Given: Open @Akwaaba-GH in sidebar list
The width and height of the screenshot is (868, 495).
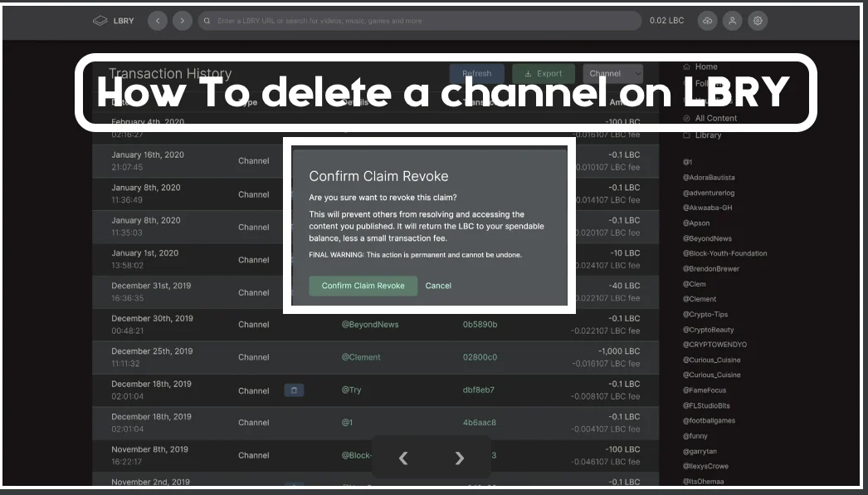Looking at the screenshot, I should (708, 208).
